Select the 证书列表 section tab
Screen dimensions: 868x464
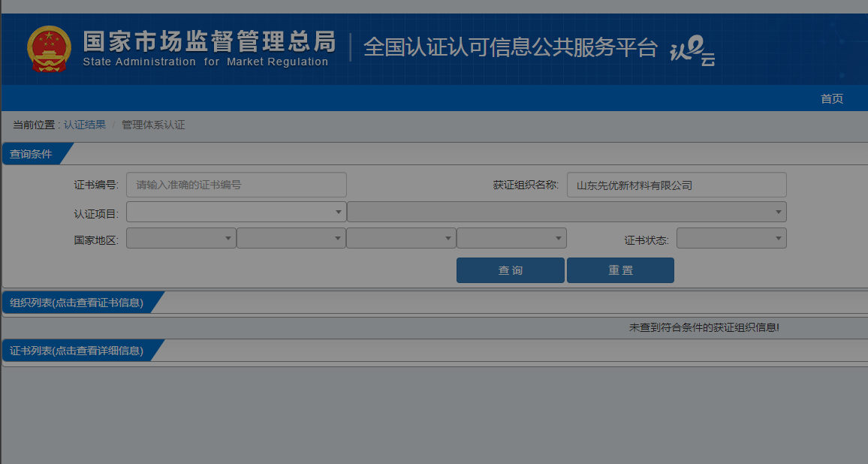click(x=77, y=351)
